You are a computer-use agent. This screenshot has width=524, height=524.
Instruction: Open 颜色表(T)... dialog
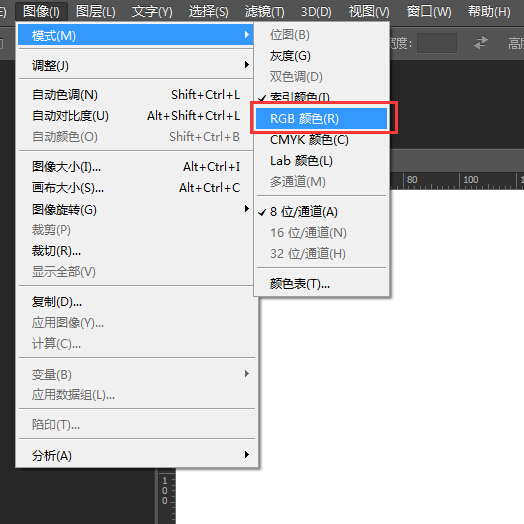click(321, 284)
